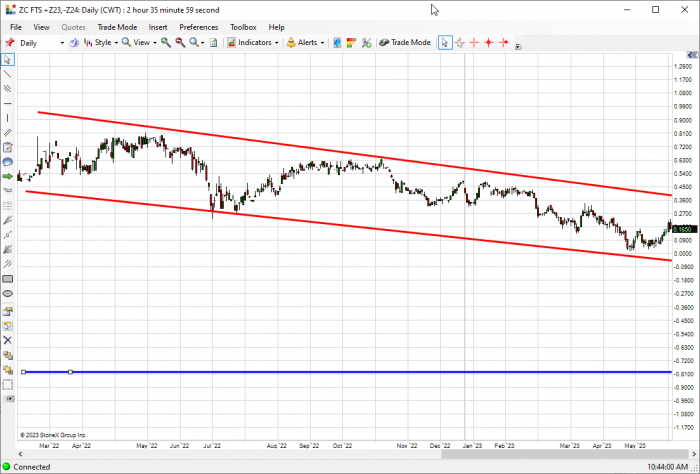The image size is (700, 474).
Task: Click the colored bars icon in toolbar
Action: tap(351, 43)
